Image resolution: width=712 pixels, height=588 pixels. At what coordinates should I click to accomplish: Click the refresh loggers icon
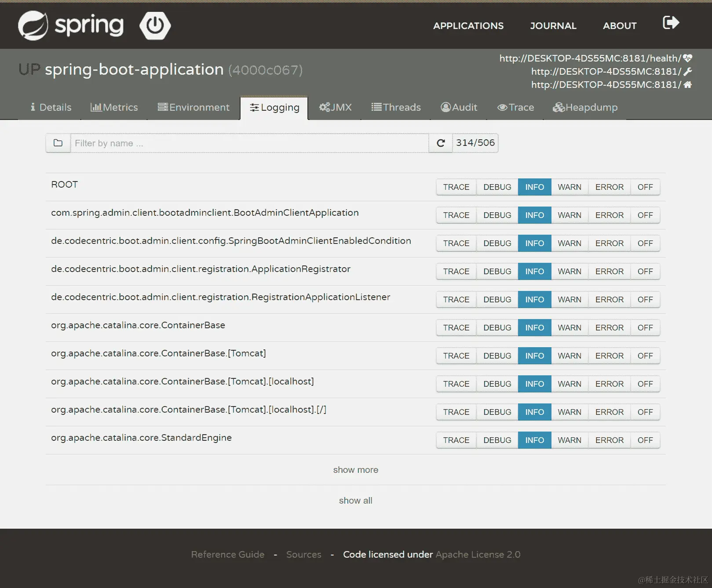441,143
